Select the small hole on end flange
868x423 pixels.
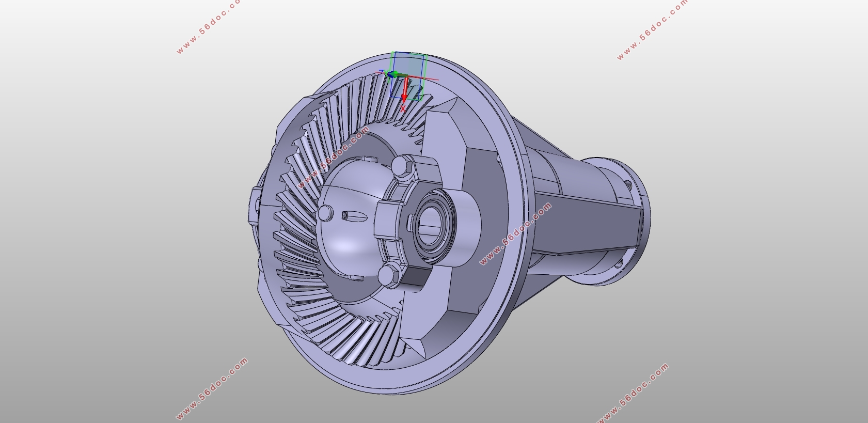tap(628, 184)
